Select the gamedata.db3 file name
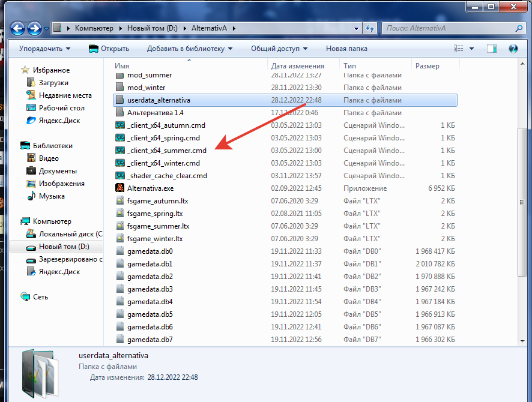This screenshot has width=532, height=402. 150,289
